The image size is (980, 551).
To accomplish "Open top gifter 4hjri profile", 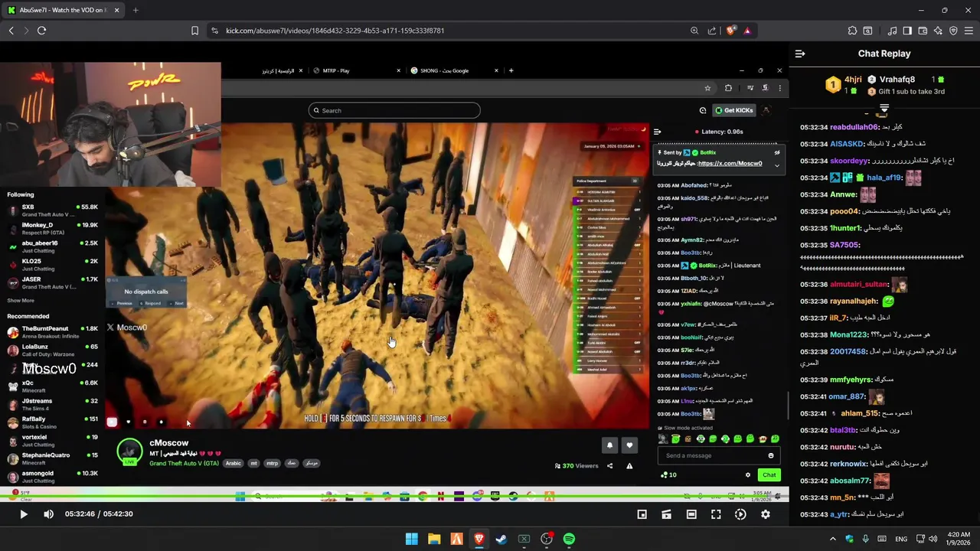I will (x=853, y=80).
